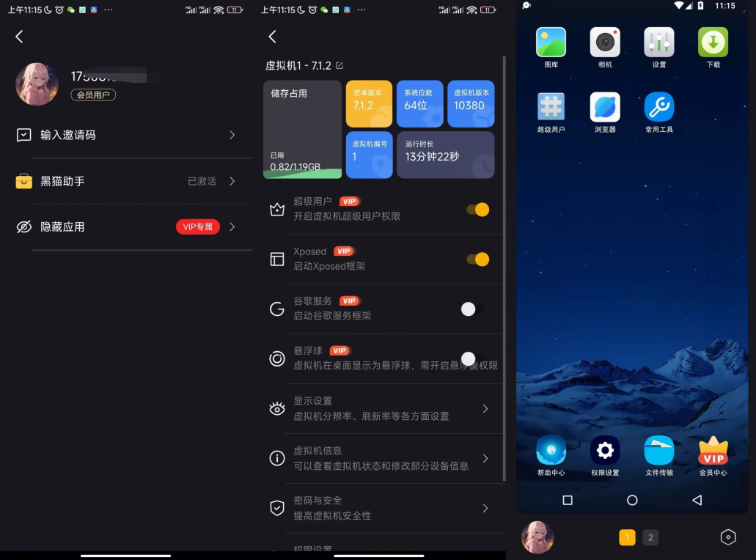Click the 储存占用 storage usage card
Viewport: 756px width, 560px height.
(302, 130)
